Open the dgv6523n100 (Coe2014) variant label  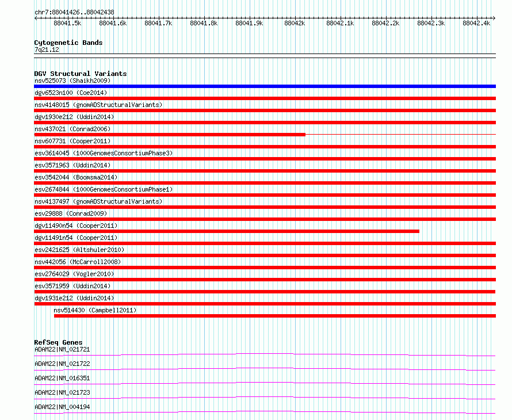(71, 93)
